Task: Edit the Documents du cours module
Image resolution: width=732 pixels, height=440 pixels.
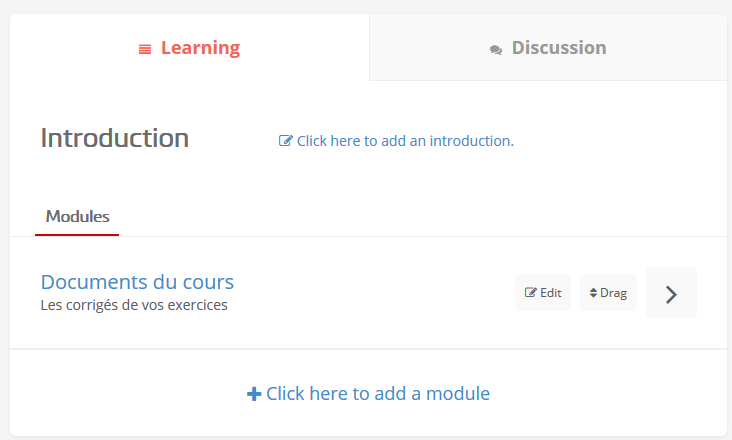Action: [543, 293]
